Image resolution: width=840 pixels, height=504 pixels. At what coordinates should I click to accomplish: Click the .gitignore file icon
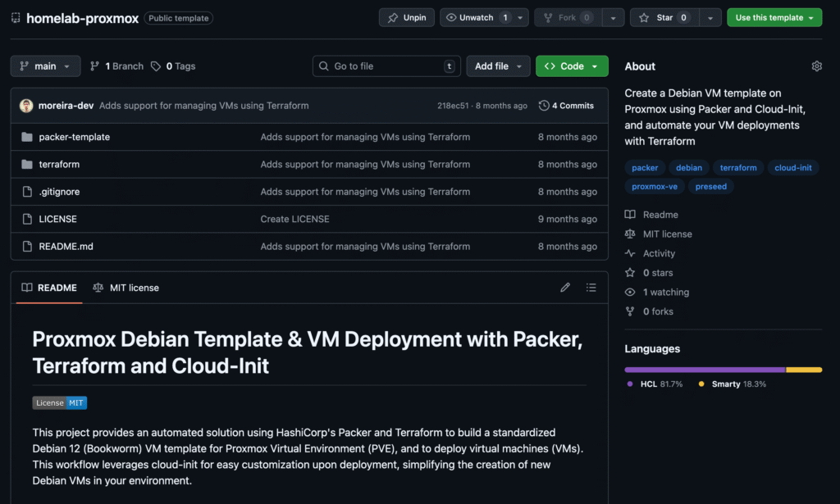coord(27,192)
